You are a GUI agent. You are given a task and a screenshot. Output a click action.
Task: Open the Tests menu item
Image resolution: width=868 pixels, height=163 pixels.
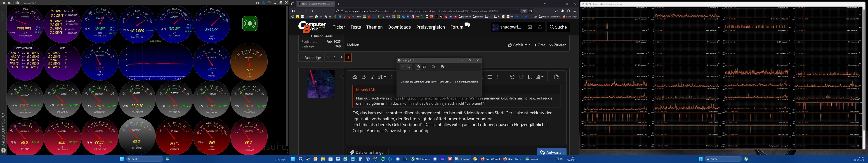click(356, 27)
